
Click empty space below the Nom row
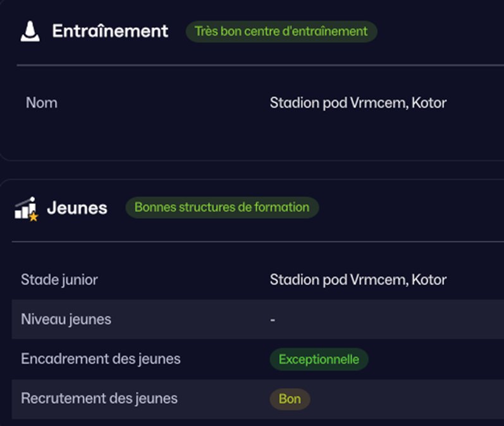click(253, 136)
